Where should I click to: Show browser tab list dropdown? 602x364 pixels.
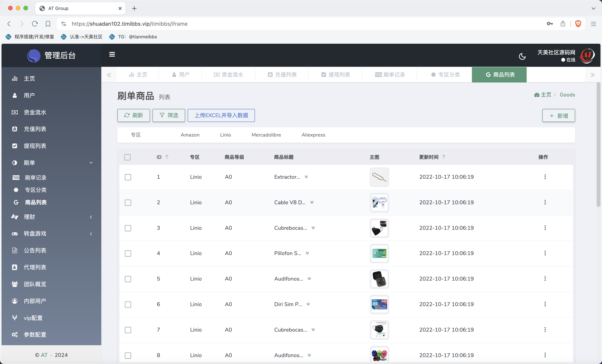(x=593, y=9)
